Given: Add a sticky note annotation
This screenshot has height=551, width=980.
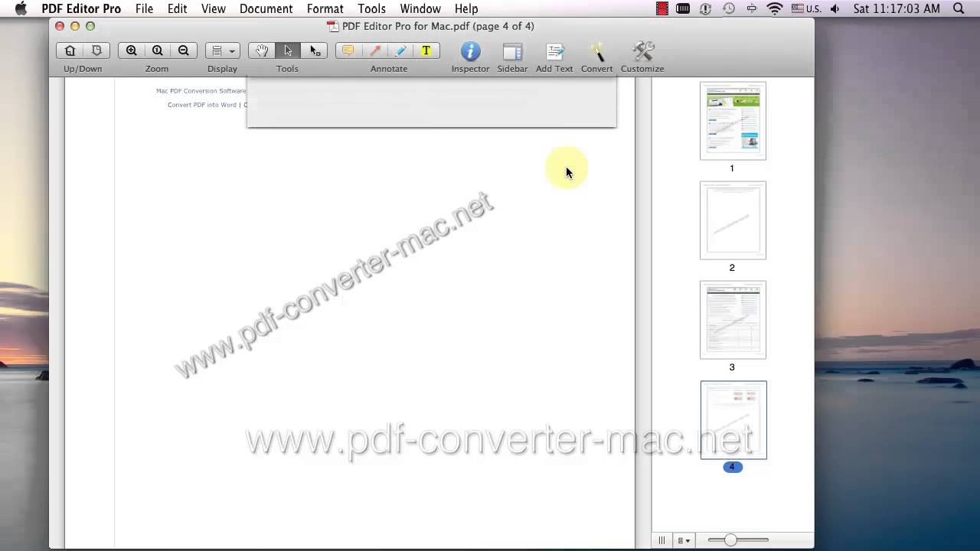Looking at the screenshot, I should pyautogui.click(x=348, y=51).
